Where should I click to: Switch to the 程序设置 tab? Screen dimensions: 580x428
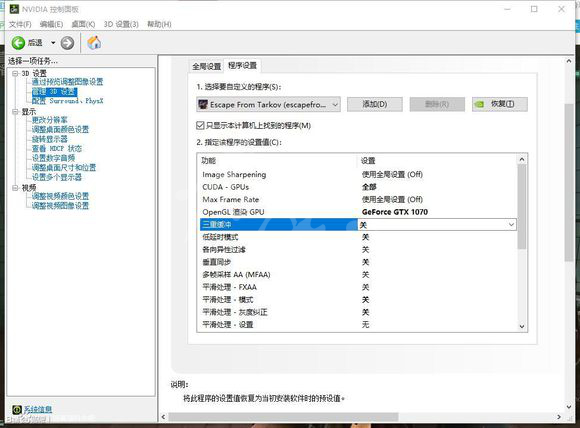[x=242, y=65]
